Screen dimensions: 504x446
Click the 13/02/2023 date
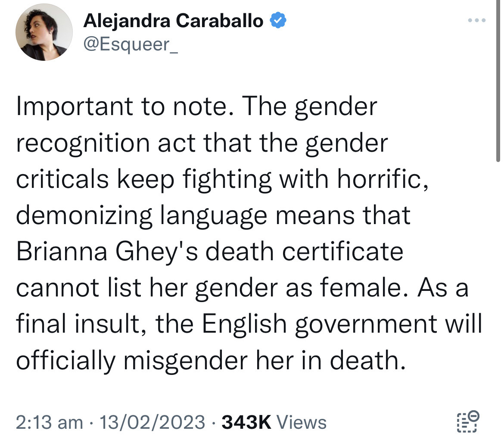click(152, 422)
